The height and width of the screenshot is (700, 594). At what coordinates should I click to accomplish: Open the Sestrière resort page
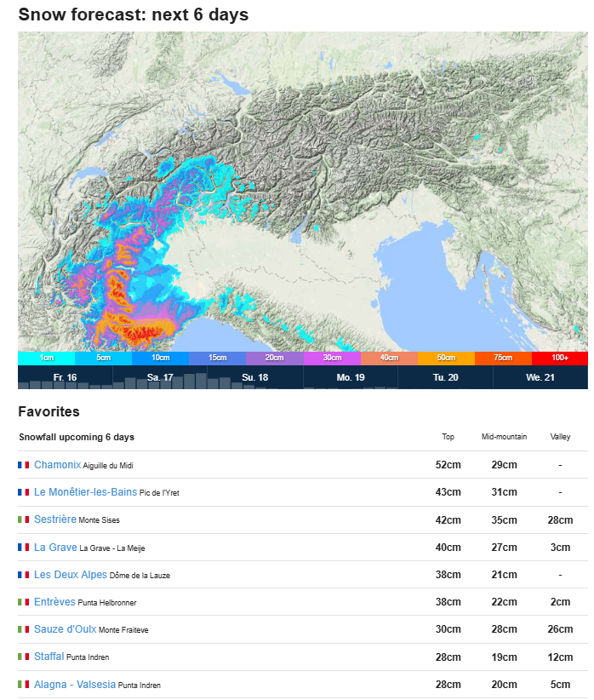[x=55, y=519]
